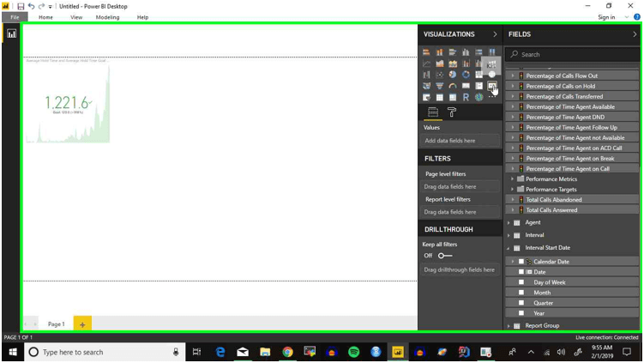Open the import custom visual ellipsis
This screenshot has width=644, height=363.
pos(492,97)
